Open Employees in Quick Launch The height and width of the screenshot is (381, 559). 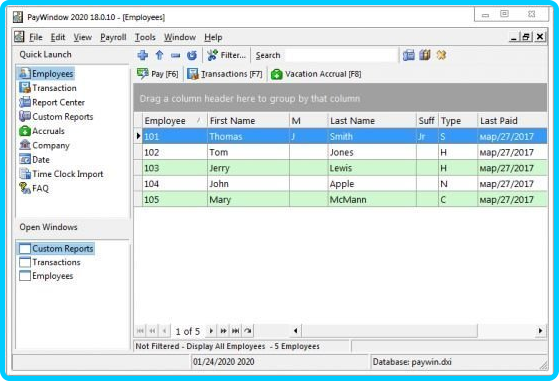pyautogui.click(x=46, y=73)
